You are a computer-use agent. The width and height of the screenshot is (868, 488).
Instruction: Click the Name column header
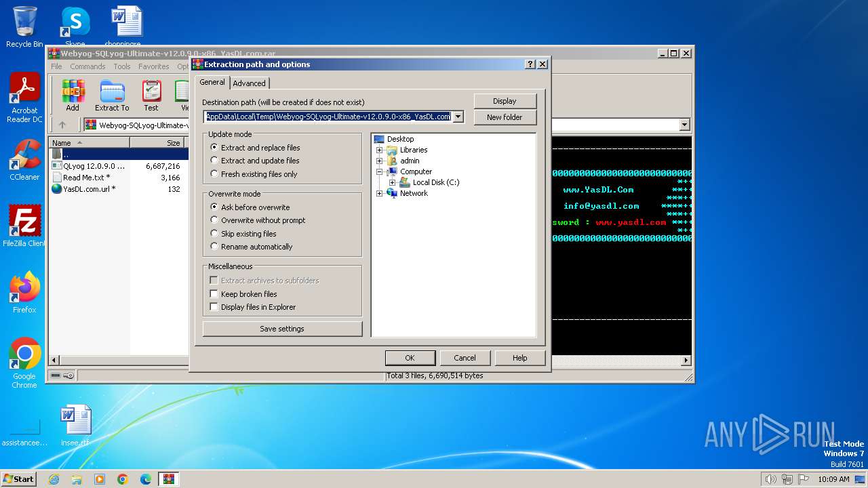[90, 143]
